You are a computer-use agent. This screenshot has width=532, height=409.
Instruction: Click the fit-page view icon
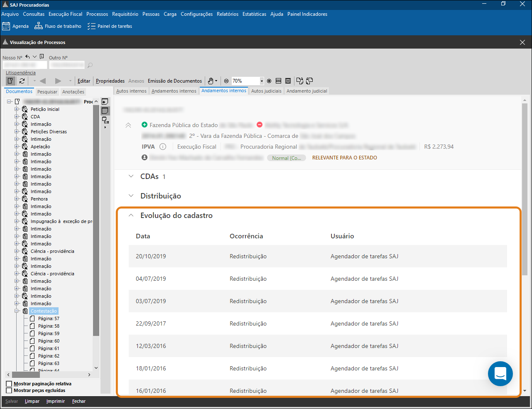(288, 81)
